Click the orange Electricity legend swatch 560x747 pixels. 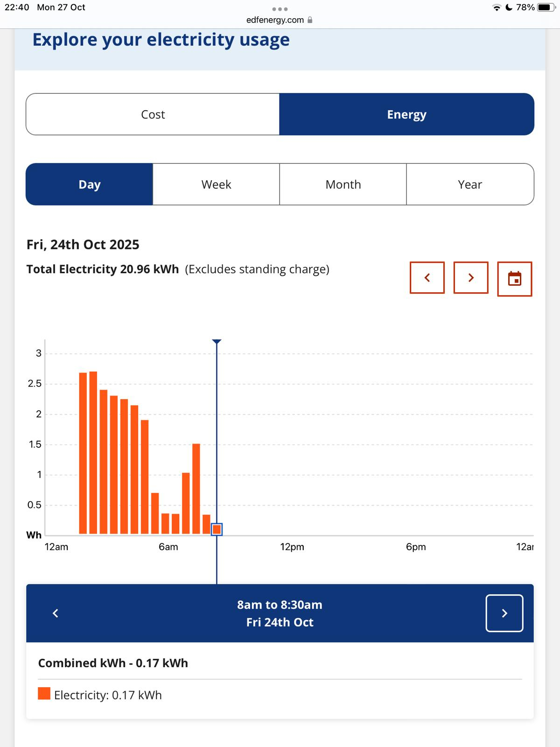[x=44, y=693]
